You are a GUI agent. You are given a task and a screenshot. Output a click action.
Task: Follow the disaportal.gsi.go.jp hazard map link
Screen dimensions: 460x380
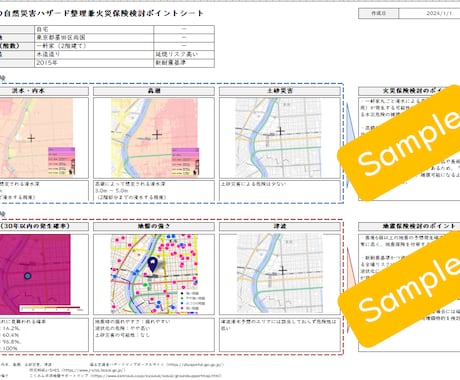tap(195, 365)
